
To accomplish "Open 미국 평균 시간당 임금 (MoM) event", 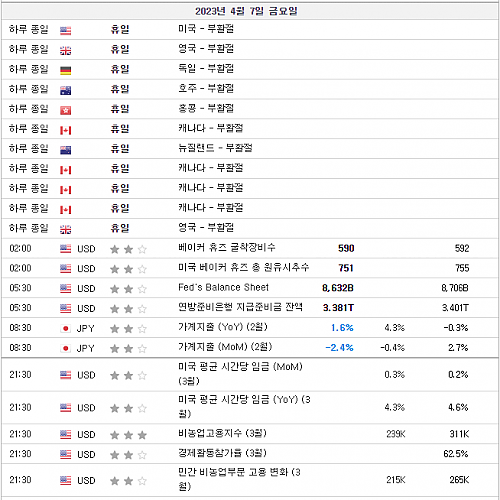I will 240,374.
